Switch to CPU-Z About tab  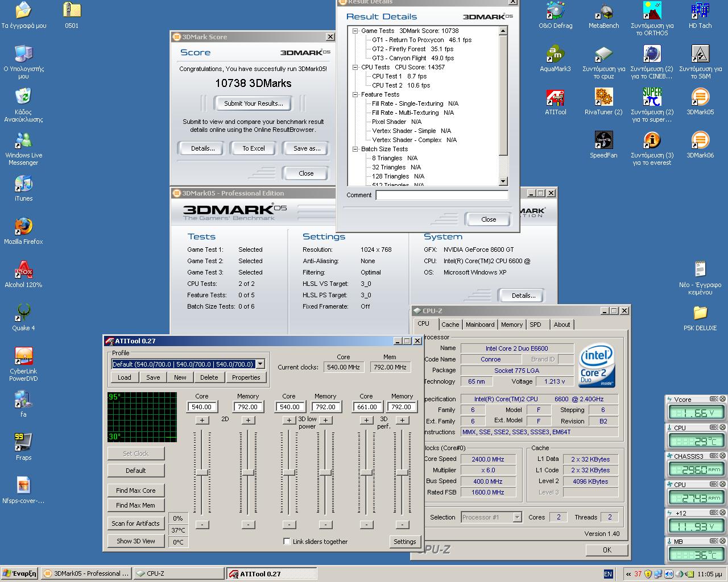tap(562, 325)
